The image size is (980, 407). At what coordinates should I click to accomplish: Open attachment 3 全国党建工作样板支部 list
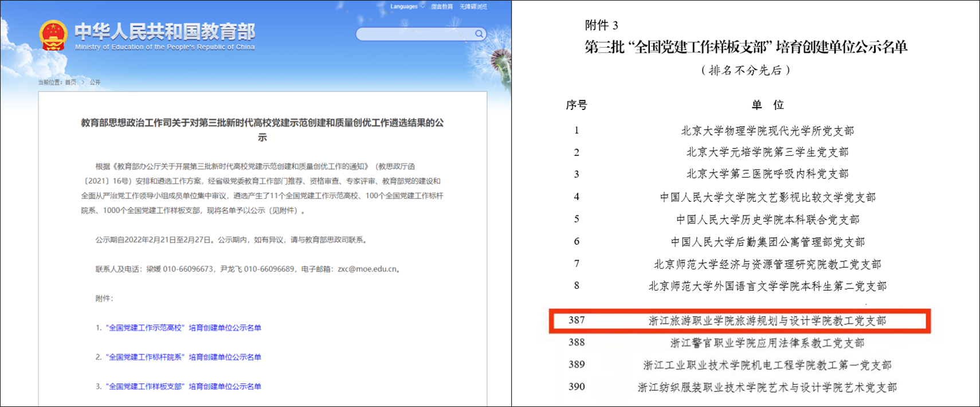(183, 386)
